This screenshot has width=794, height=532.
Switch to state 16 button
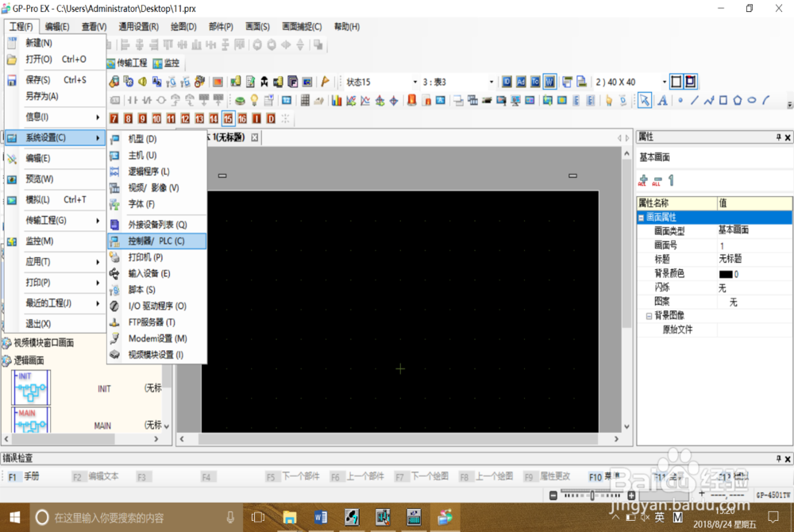242,118
